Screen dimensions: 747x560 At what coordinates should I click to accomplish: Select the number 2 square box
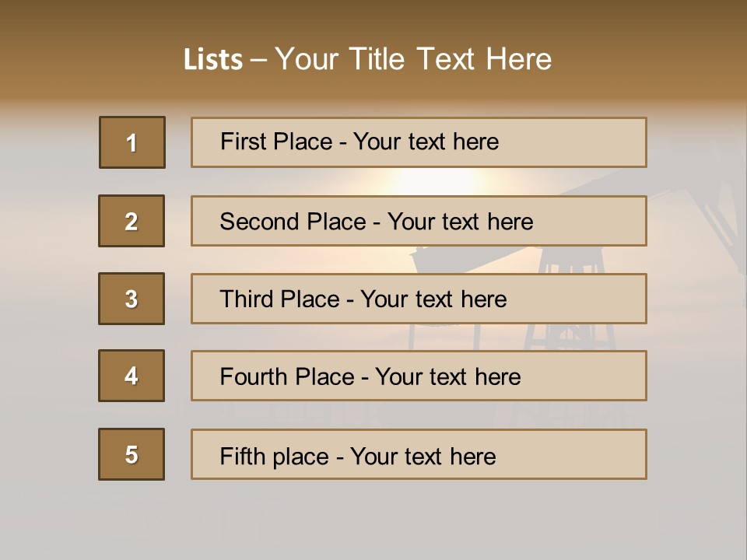pos(132,221)
